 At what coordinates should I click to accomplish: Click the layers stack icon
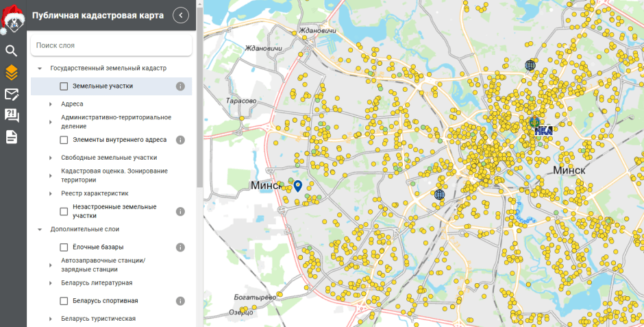tap(12, 72)
